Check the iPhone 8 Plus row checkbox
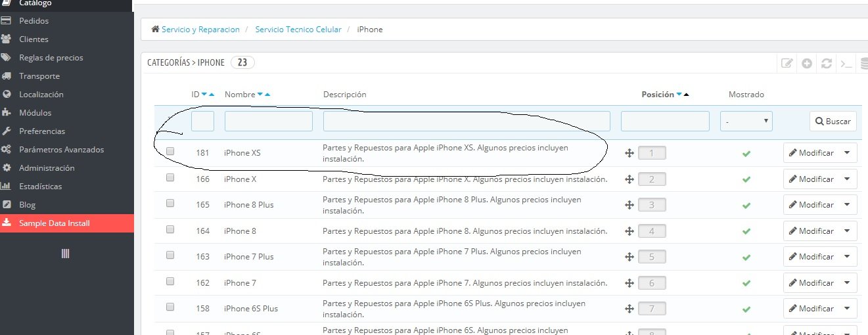This screenshot has height=335, width=868. tap(170, 203)
